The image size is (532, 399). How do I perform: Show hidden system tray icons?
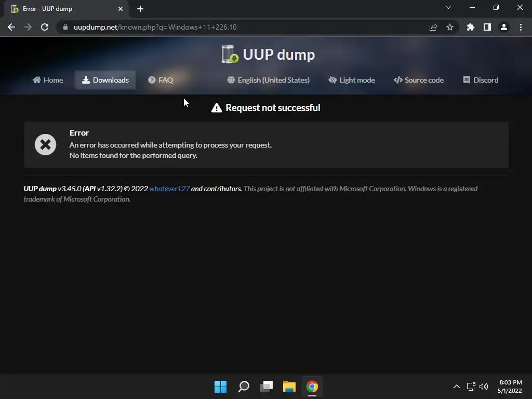[x=457, y=387]
